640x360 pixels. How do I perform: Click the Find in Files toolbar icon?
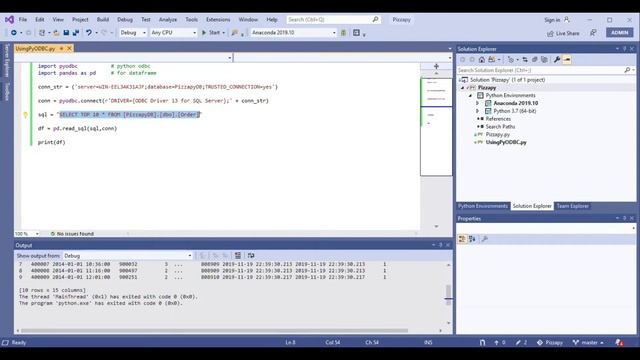coord(235,33)
